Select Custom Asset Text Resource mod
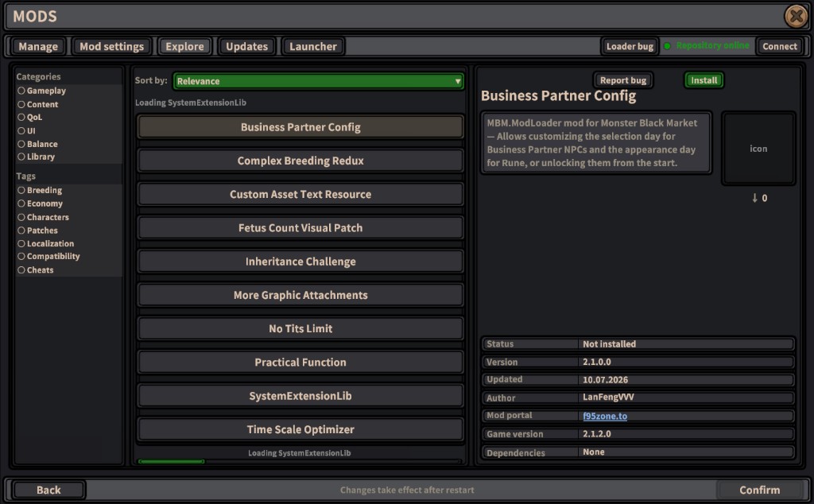The width and height of the screenshot is (814, 504). point(300,194)
